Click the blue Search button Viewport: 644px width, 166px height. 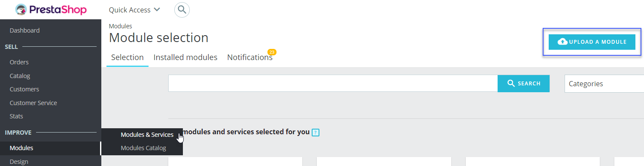pyautogui.click(x=524, y=84)
